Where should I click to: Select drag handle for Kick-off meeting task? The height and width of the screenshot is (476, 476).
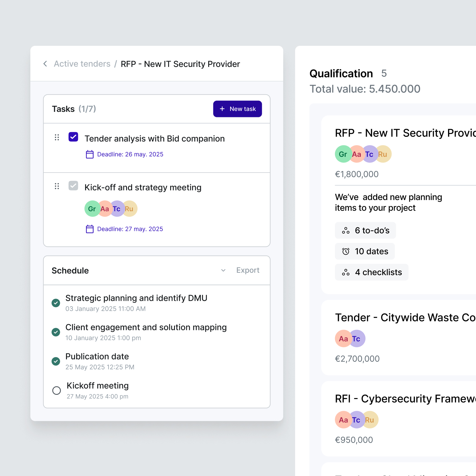(x=57, y=186)
